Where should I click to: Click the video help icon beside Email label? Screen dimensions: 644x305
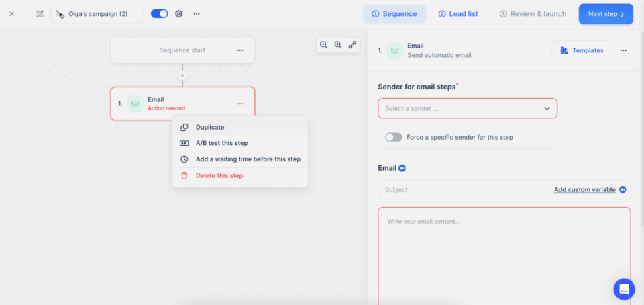(402, 168)
